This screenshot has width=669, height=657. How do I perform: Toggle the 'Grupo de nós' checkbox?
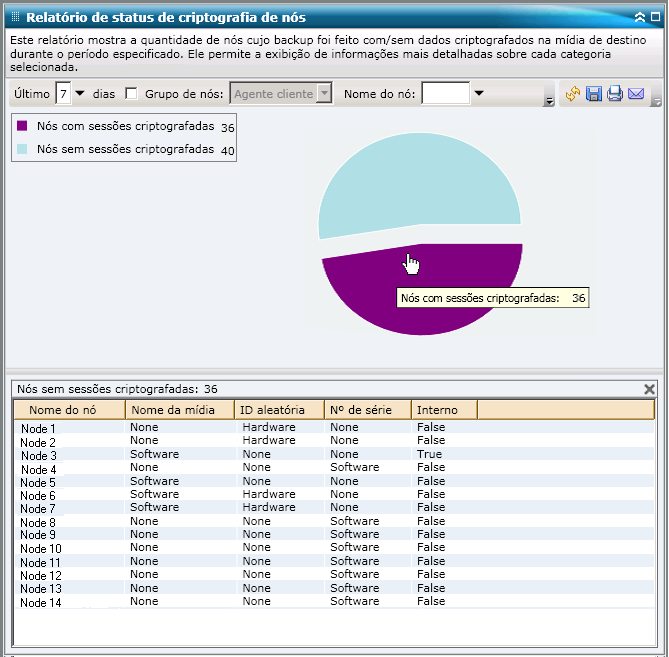coord(131,94)
